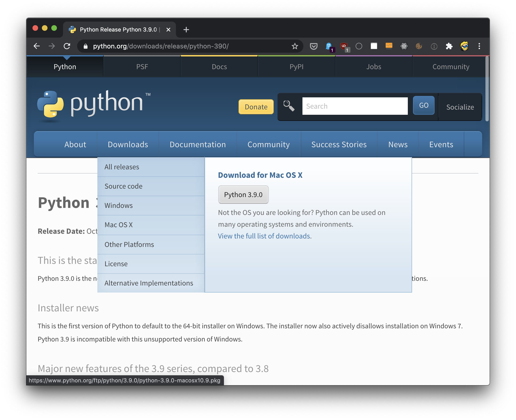Image resolution: width=516 pixels, height=420 pixels.
Task: Click inside the Search input field
Action: click(x=354, y=106)
